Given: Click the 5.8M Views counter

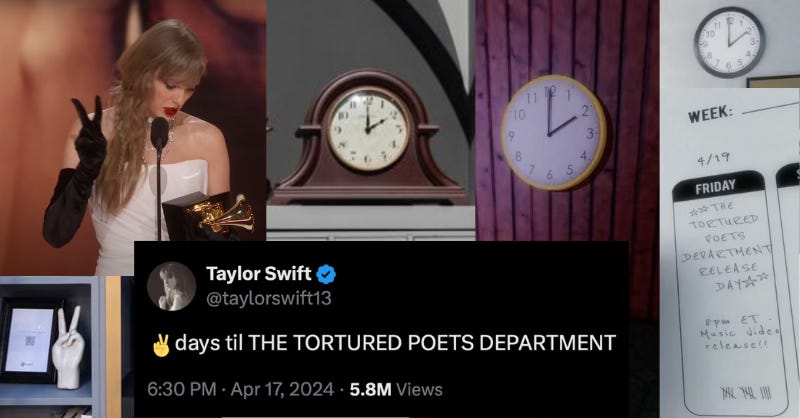Looking at the screenshot, I should click(x=396, y=389).
